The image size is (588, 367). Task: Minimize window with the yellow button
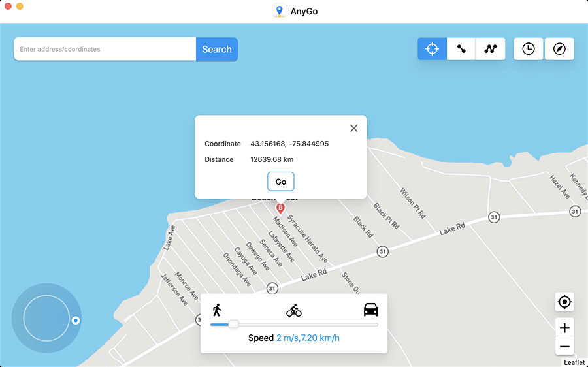(x=20, y=6)
